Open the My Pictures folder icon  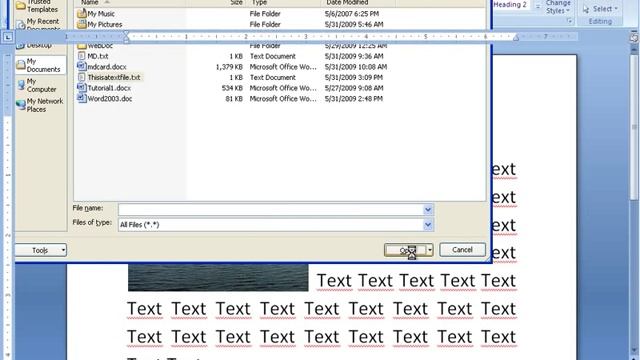coord(82,24)
